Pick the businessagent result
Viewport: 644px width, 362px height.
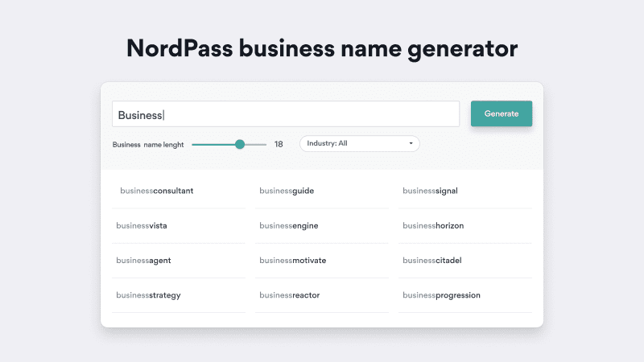[143, 261]
